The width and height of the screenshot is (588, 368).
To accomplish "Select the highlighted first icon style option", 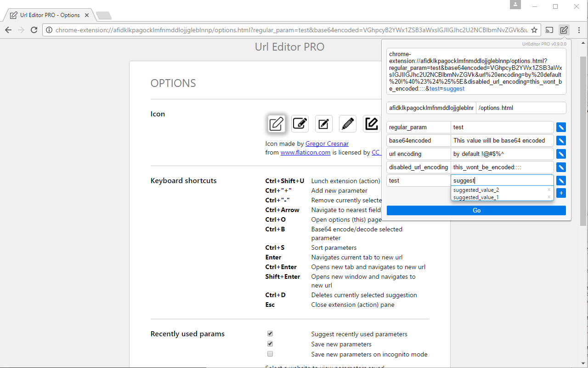I will (x=276, y=123).
